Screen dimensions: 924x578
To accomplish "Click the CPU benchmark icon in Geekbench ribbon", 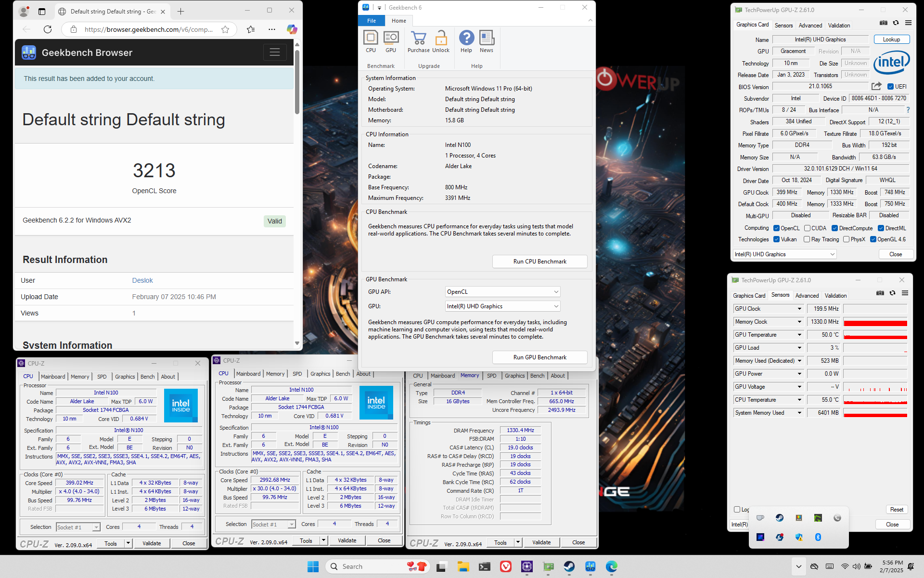I will tap(371, 41).
